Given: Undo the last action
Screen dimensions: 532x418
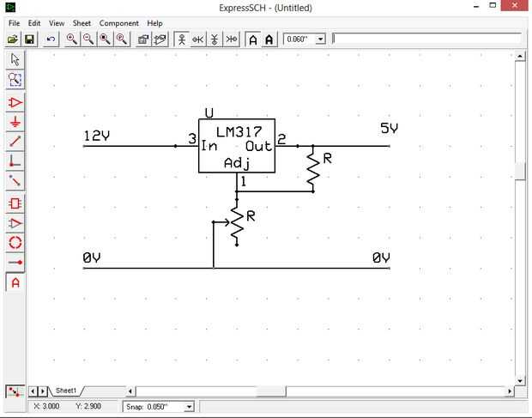Looking at the screenshot, I should [51, 39].
